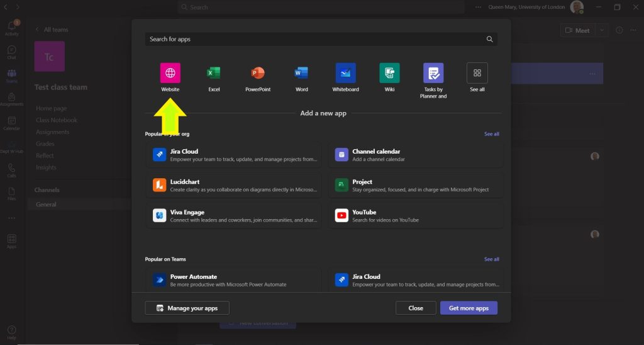
Task: Open Grades in team menu
Action: click(x=45, y=144)
